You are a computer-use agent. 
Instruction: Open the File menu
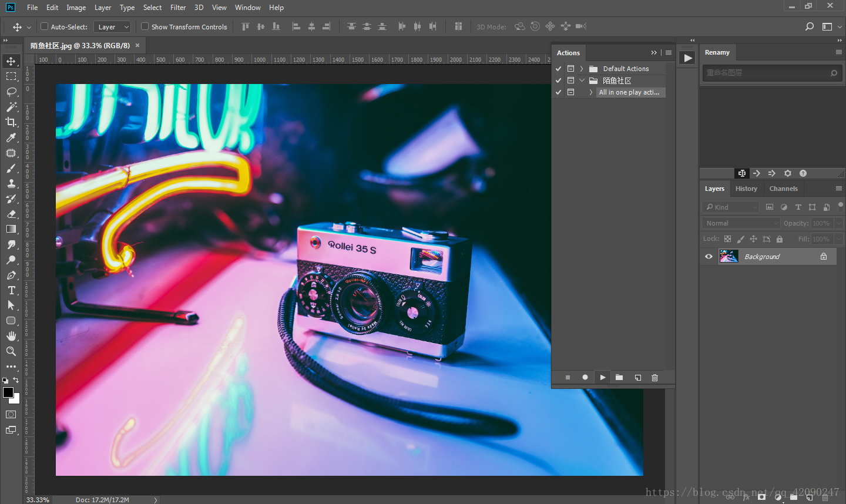coord(32,8)
